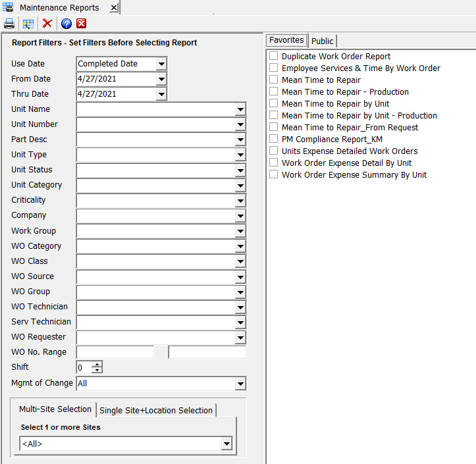
Task: Open the WO Technician dropdown
Action: click(240, 307)
